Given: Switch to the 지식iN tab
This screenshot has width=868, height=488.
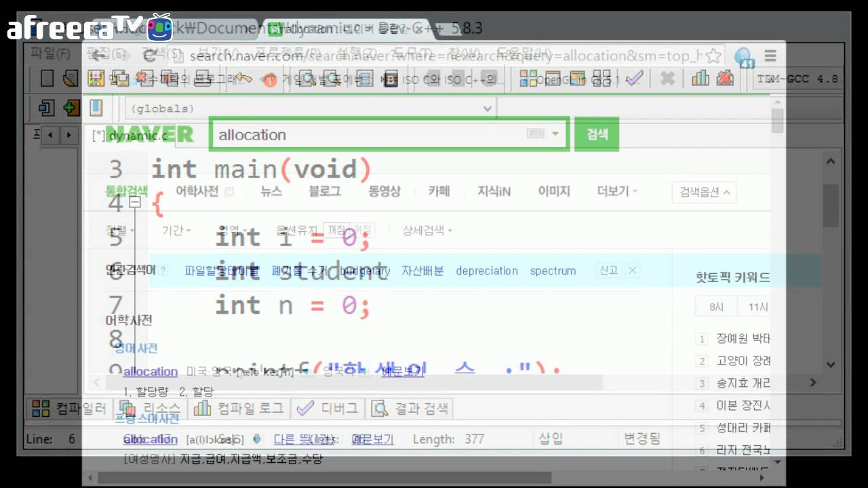Looking at the screenshot, I should 494,191.
